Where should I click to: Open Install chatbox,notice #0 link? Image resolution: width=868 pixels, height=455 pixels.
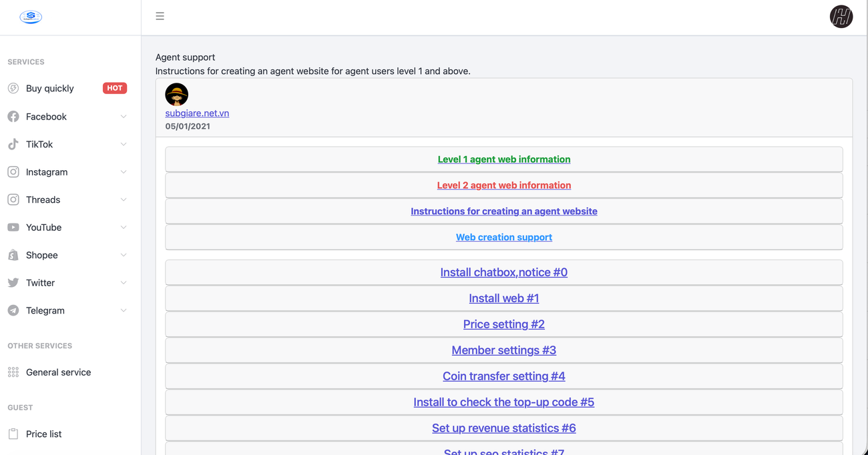point(504,272)
